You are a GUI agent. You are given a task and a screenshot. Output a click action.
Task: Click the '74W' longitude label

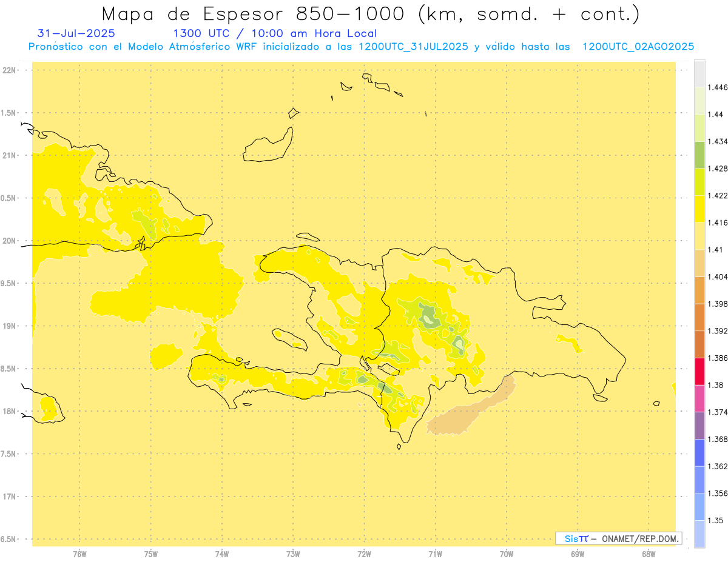(x=222, y=554)
